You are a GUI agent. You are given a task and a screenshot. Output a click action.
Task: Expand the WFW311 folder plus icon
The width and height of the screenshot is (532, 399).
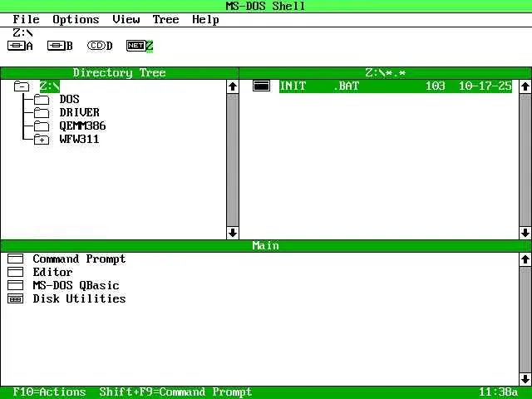[x=42, y=139]
